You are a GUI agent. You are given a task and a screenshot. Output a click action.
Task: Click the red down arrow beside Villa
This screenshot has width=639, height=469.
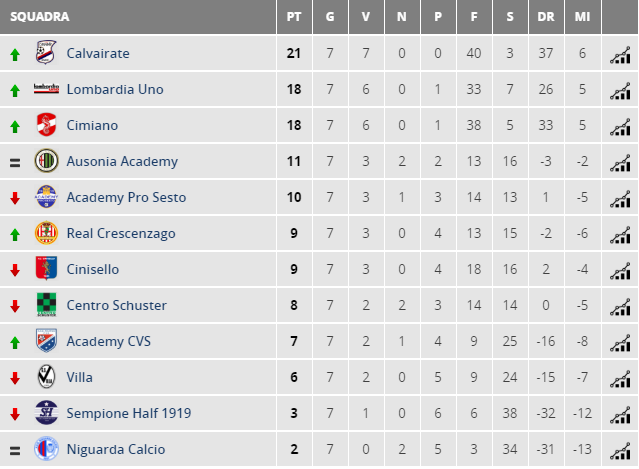click(15, 378)
